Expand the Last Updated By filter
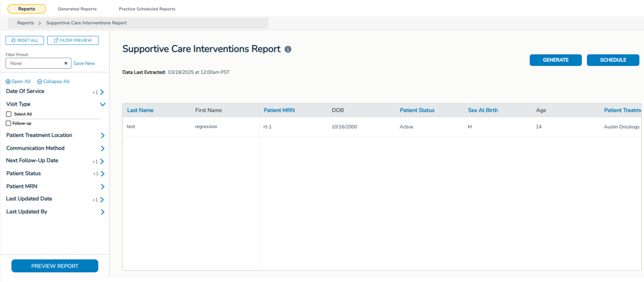644x282 pixels. pyautogui.click(x=102, y=212)
